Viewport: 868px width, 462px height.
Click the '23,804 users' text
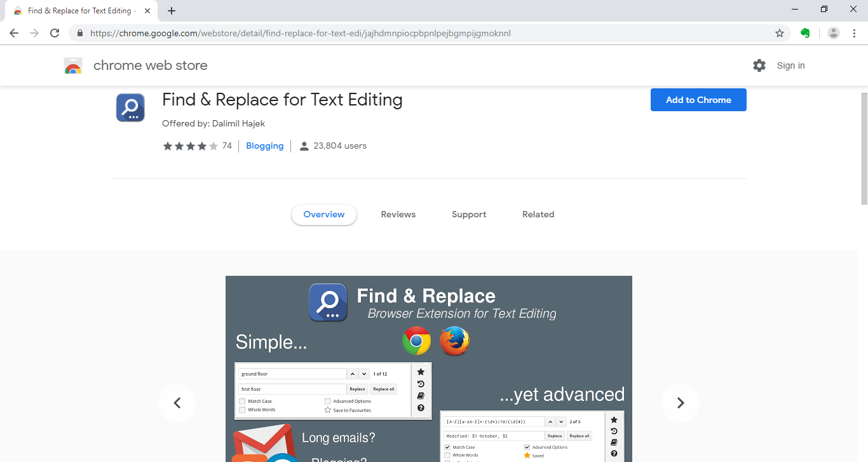coord(340,146)
